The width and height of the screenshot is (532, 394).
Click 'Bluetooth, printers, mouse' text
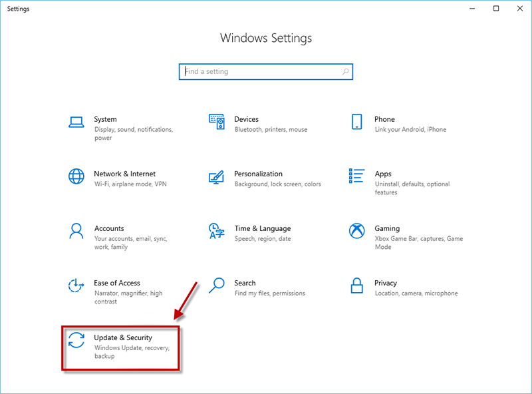[x=271, y=129]
